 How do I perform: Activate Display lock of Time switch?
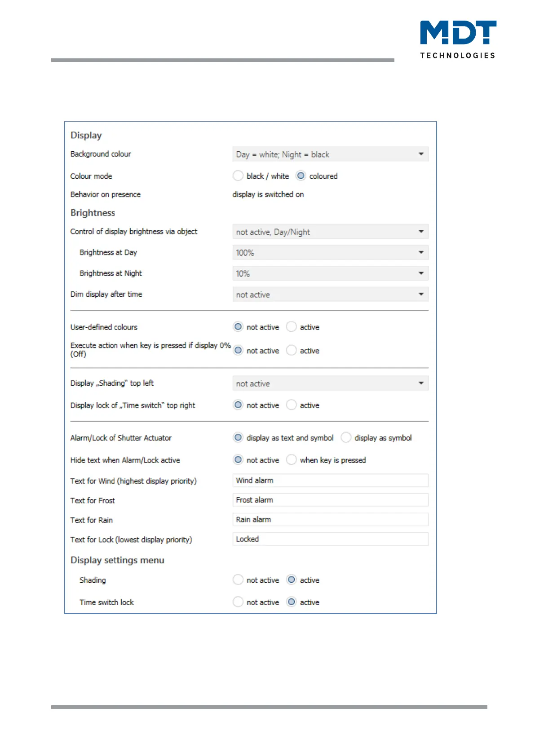point(292,405)
